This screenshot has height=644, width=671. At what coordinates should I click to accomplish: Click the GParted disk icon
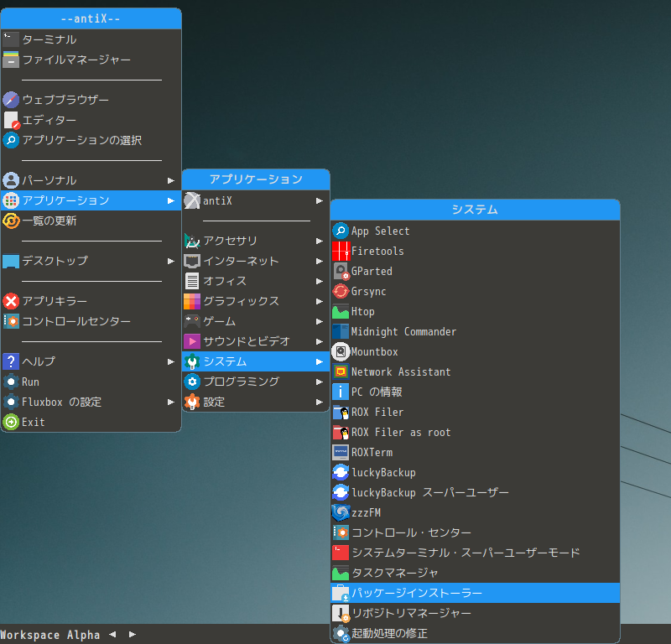click(341, 272)
